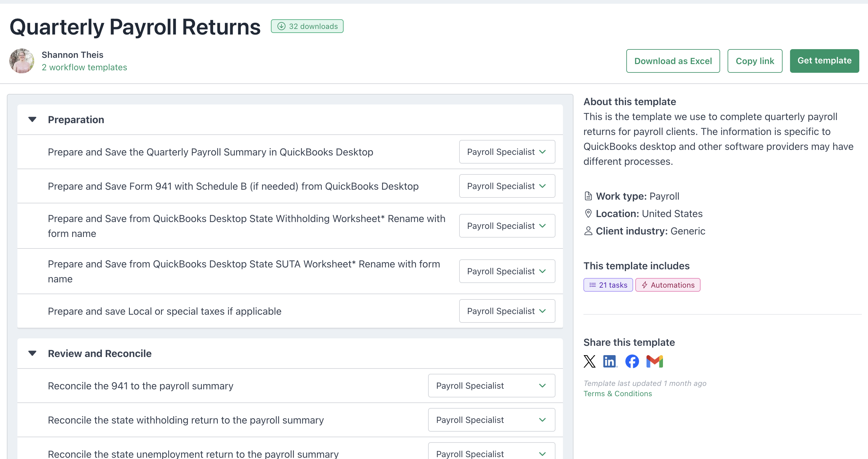Click the lightning bolt Automations icon
Viewport: 868px width, 459px height.
645,285
